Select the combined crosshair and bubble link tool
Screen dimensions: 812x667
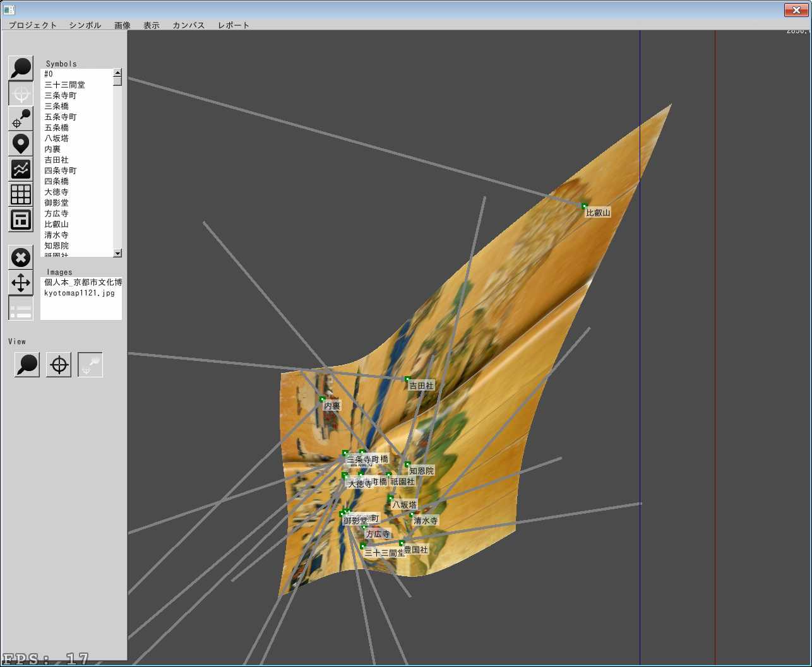pos(21,119)
